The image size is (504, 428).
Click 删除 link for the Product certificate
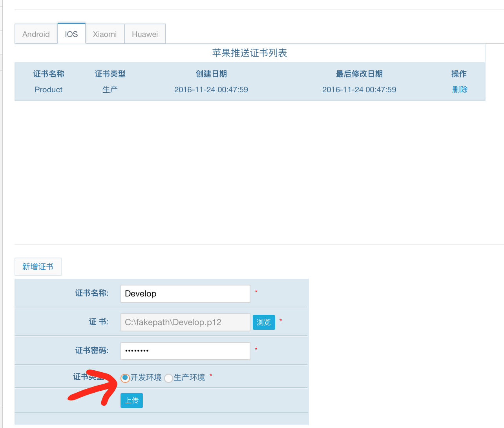tap(460, 90)
